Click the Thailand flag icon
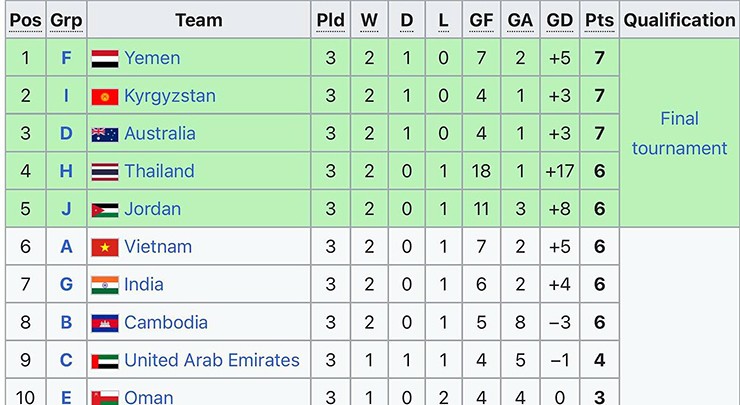 point(105,172)
